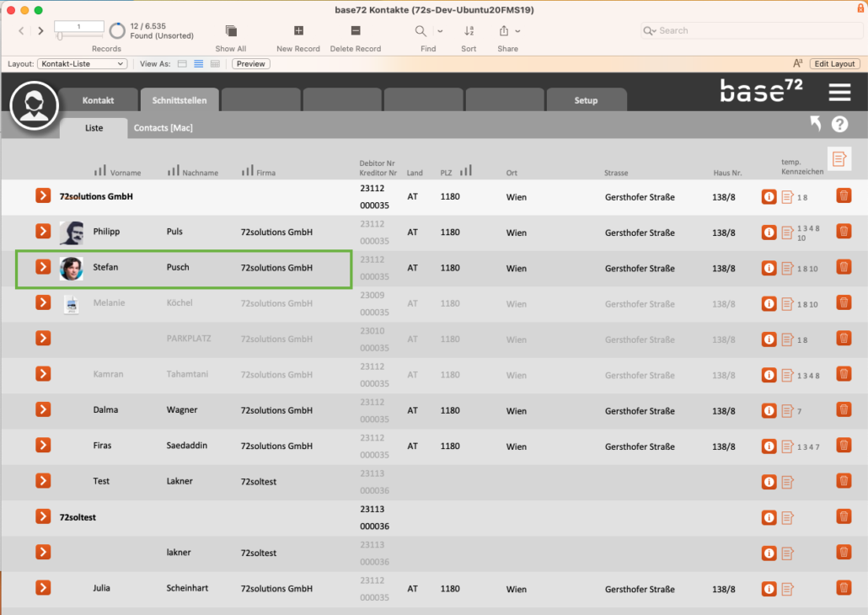Sort by Vorname column chart icon
Screen dimensions: 868x615
click(99, 170)
